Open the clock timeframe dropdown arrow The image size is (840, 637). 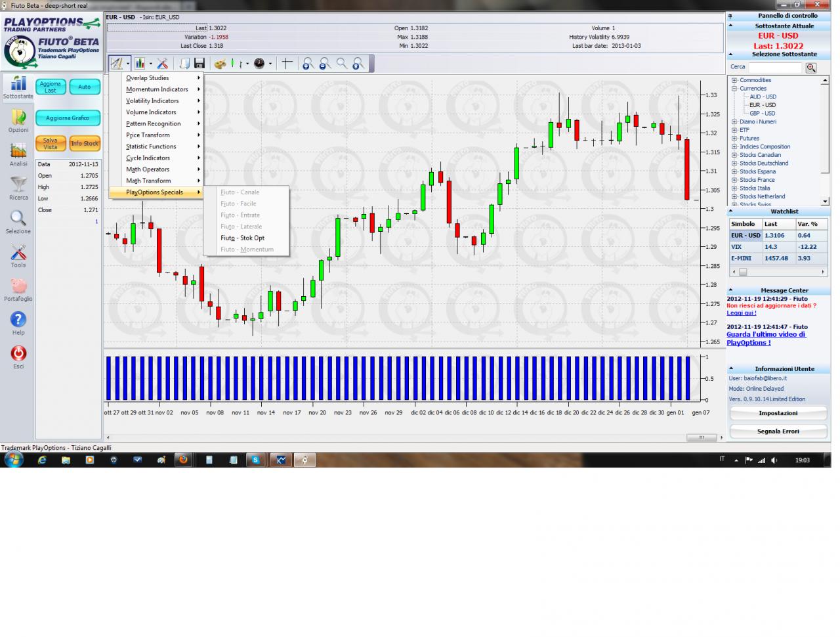pos(270,64)
